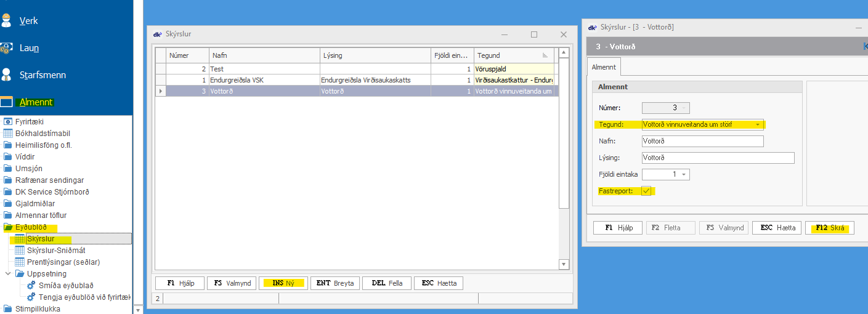The height and width of the screenshot is (314, 868).
Task: Toggle the Fastreport checkbox
Action: tap(647, 191)
